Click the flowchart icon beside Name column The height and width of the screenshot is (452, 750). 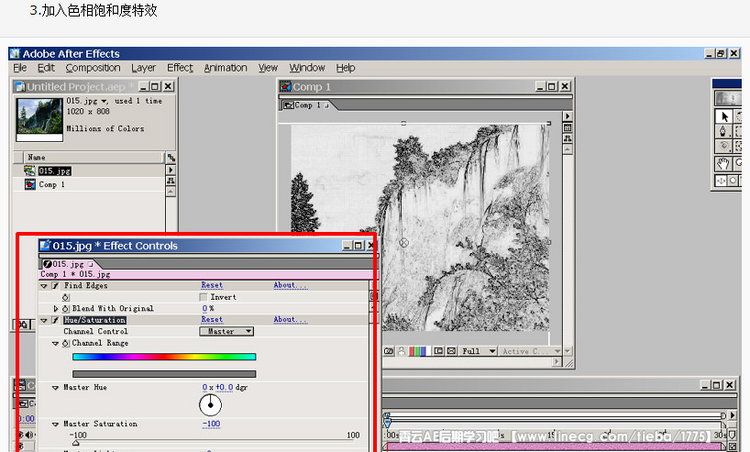(x=171, y=157)
